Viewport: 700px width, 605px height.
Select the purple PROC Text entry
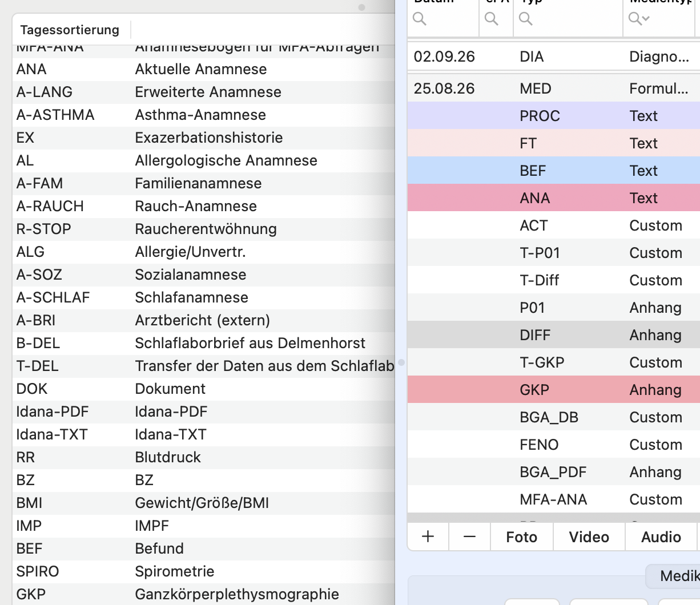pyautogui.click(x=554, y=116)
